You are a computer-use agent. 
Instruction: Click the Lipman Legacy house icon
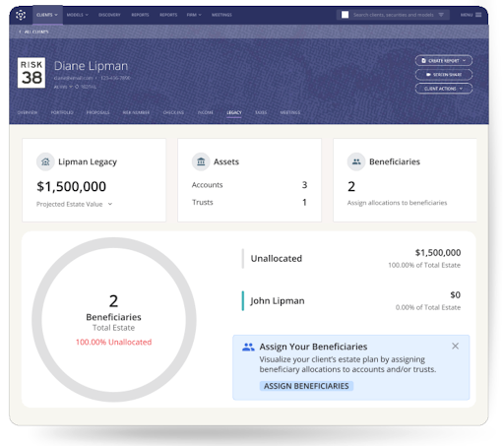coord(45,161)
